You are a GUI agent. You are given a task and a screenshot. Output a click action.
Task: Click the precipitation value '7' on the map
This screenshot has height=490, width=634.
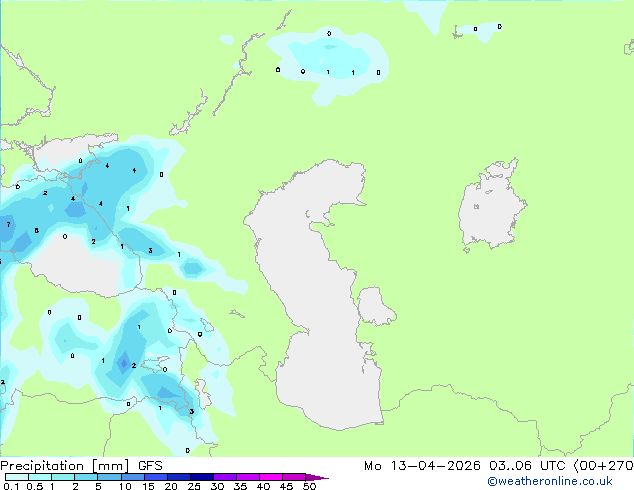coord(8,224)
